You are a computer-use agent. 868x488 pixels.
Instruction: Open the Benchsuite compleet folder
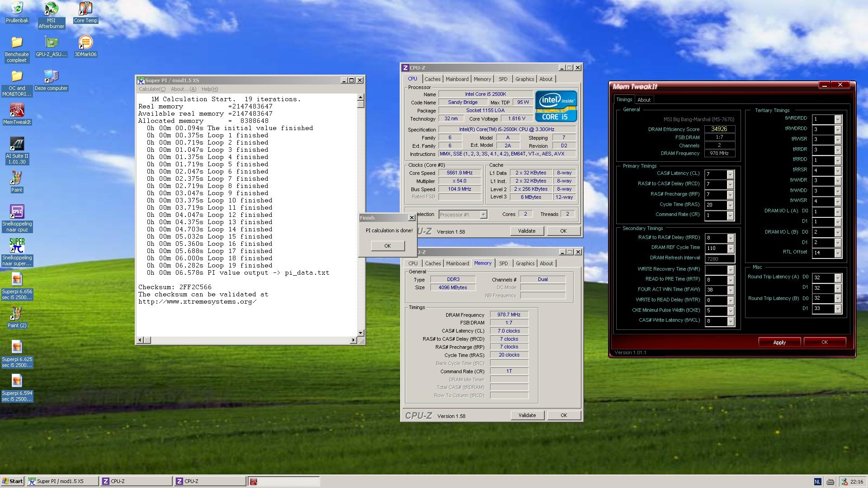click(17, 49)
